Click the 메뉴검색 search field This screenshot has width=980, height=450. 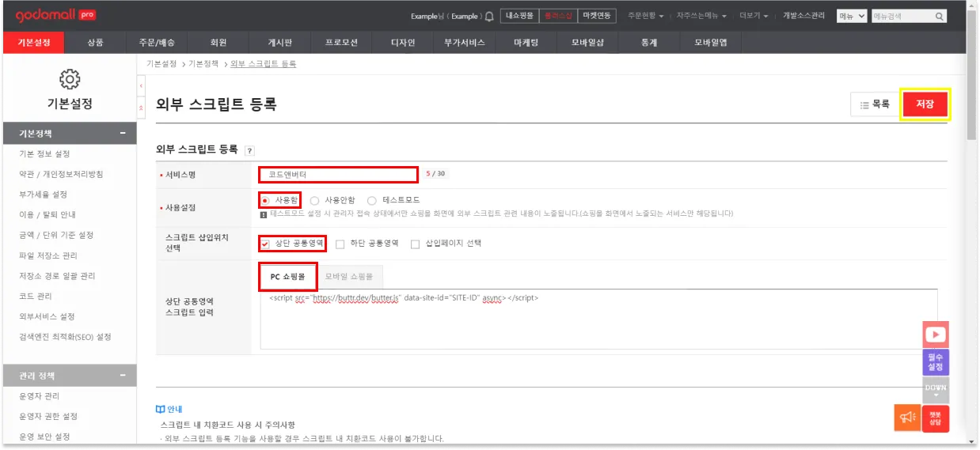[901, 16]
